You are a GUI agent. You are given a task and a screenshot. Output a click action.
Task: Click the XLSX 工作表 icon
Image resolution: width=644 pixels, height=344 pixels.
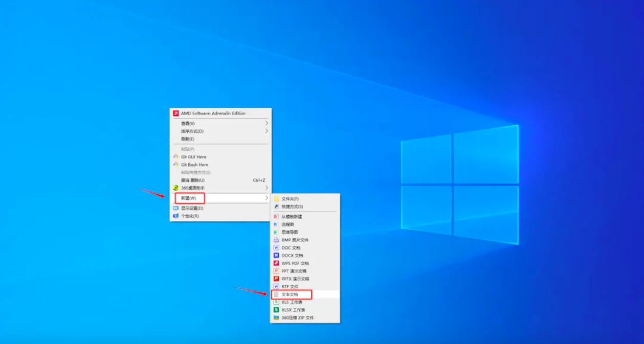276,310
